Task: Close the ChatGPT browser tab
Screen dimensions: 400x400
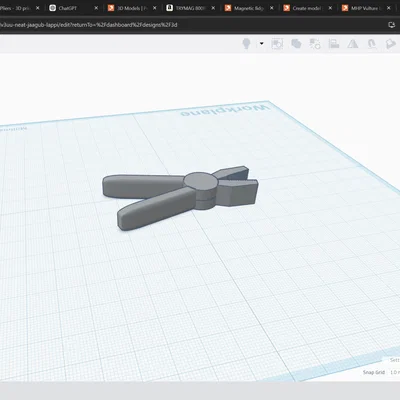Action: click(96, 8)
